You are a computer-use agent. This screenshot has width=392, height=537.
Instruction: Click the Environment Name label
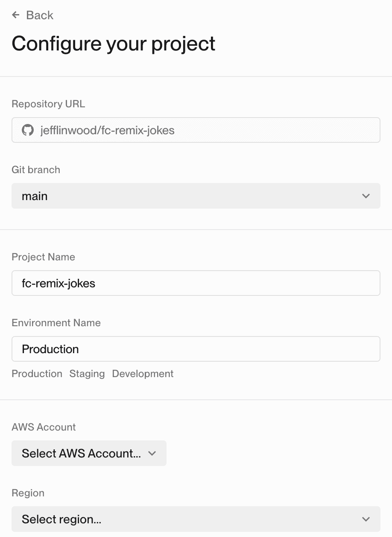[56, 323]
